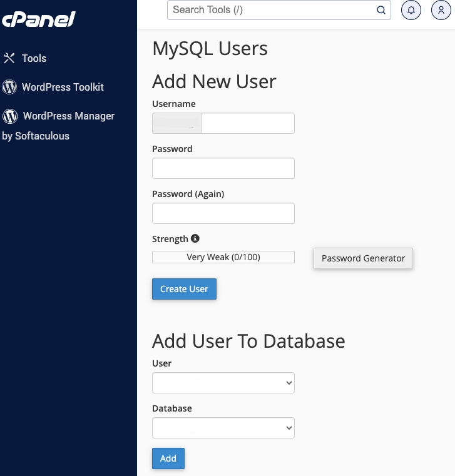Click the Strength info icon
The width and height of the screenshot is (455, 476).
195,238
